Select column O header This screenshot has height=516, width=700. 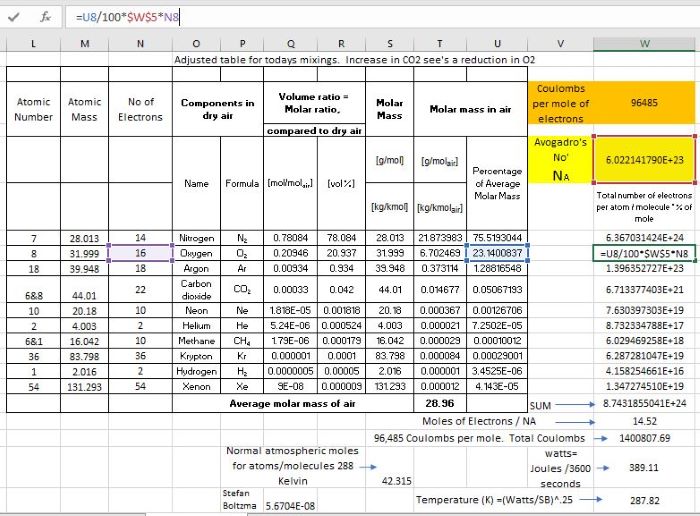196,44
